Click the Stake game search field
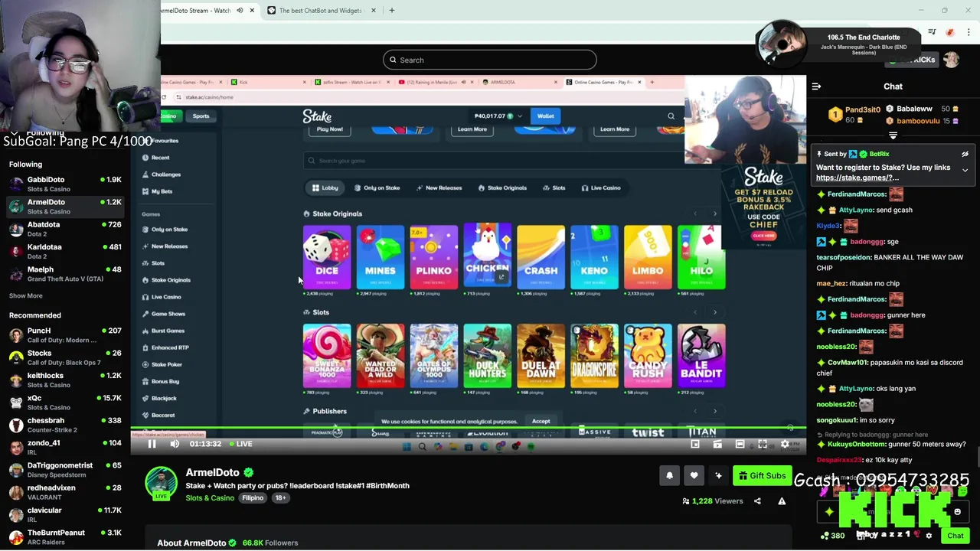Screen dimensions: 980x551 494,161
